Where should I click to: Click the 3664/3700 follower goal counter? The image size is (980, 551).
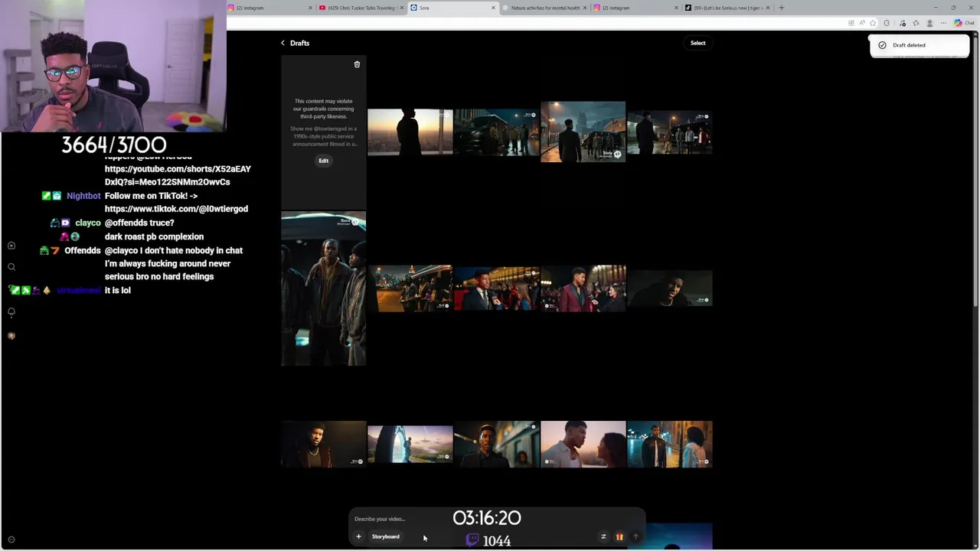tap(113, 145)
